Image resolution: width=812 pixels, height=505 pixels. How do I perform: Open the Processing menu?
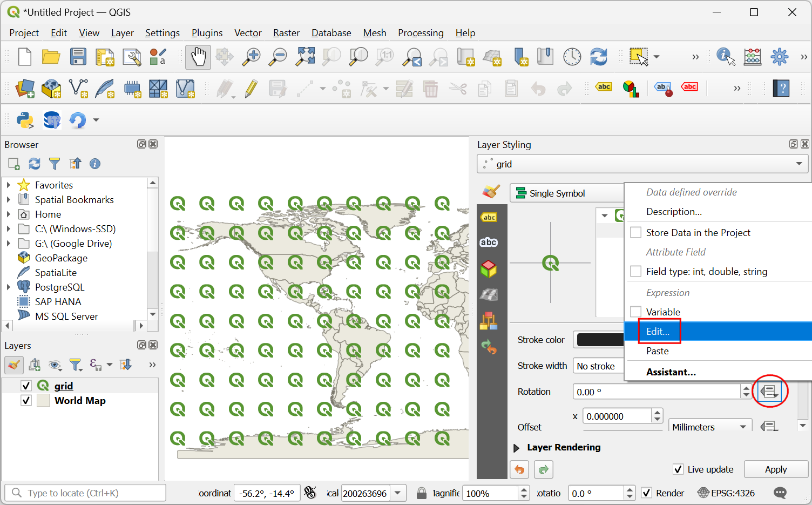coord(420,33)
